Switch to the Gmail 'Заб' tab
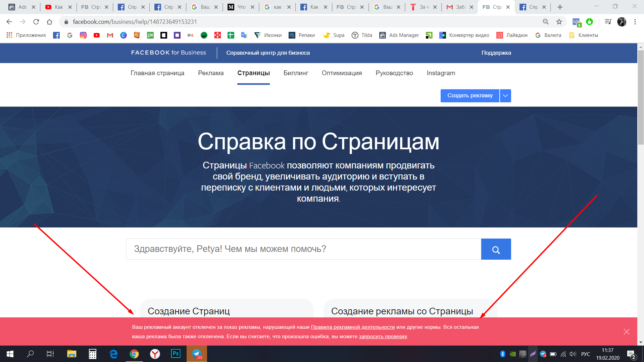This screenshot has width=644, height=362. 460,7
